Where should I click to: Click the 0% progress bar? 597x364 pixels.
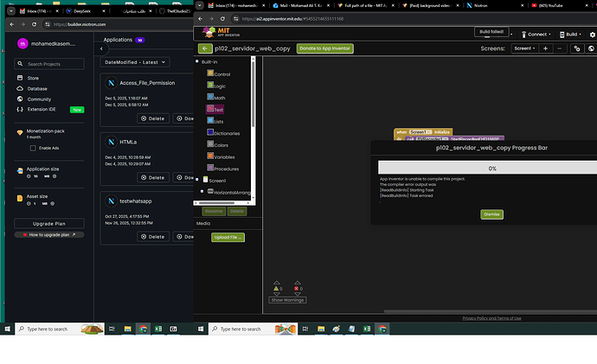[x=491, y=169]
